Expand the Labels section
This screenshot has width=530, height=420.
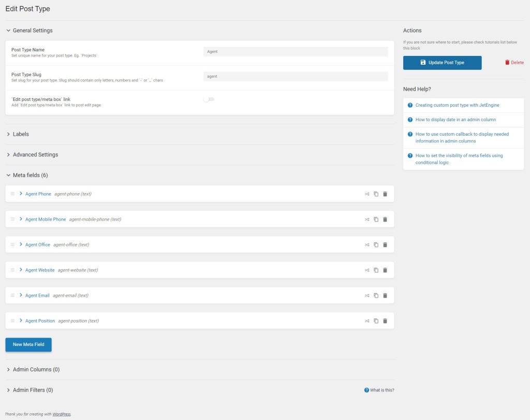[21, 134]
